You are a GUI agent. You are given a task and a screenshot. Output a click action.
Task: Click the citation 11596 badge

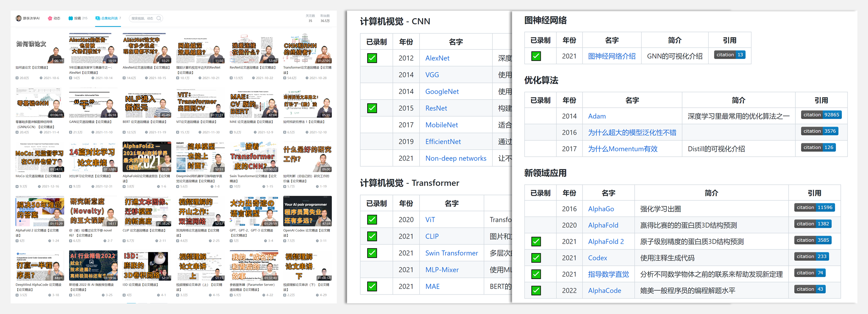click(x=815, y=207)
